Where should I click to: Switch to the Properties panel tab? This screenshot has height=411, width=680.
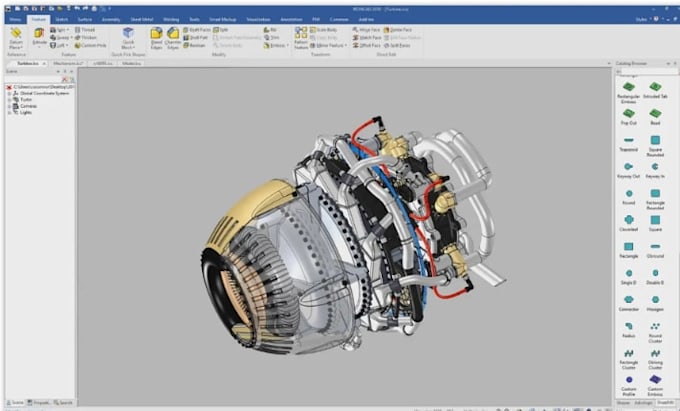(x=39, y=403)
